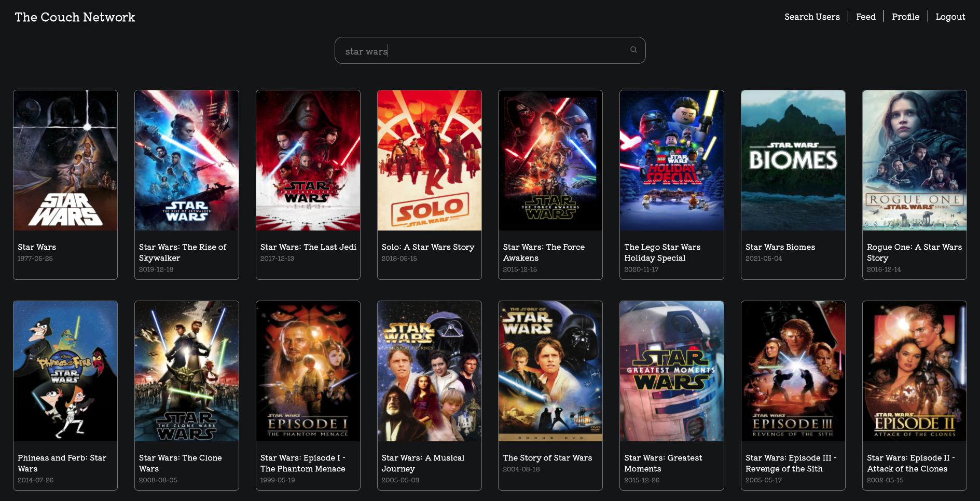Select "Star Wars: The Force Awakens" title

pyautogui.click(x=544, y=252)
